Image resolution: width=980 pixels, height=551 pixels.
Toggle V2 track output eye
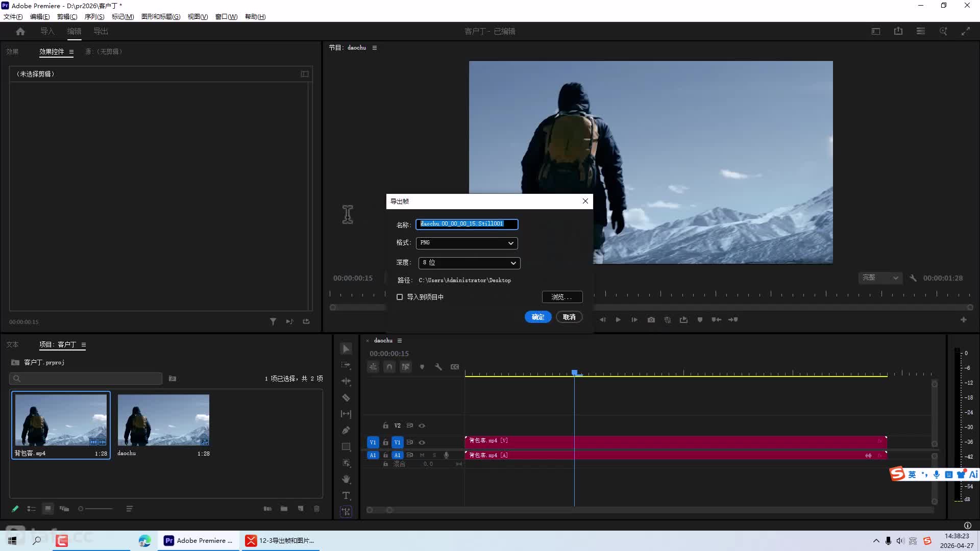click(422, 425)
